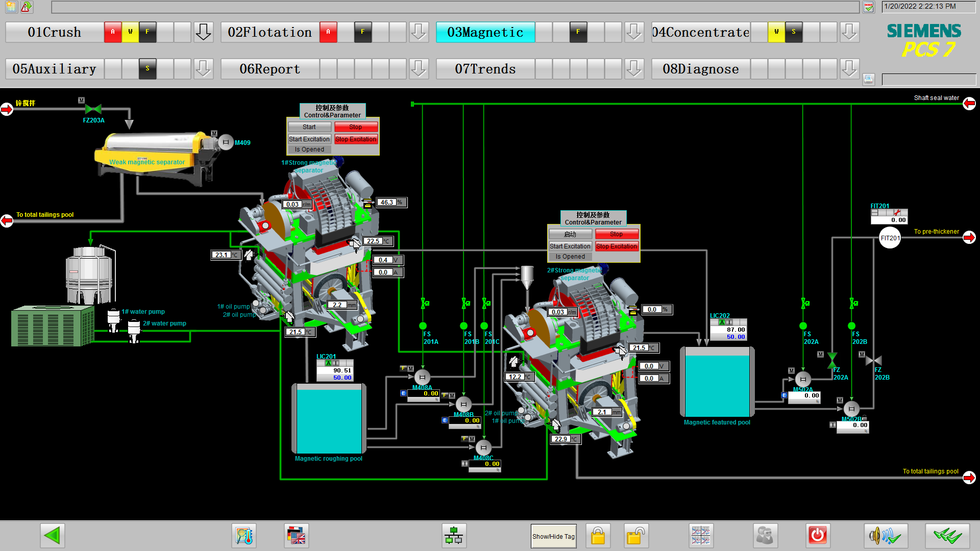Viewport: 980px width, 551px height.
Task: Click the green back arrow button
Action: click(52, 536)
